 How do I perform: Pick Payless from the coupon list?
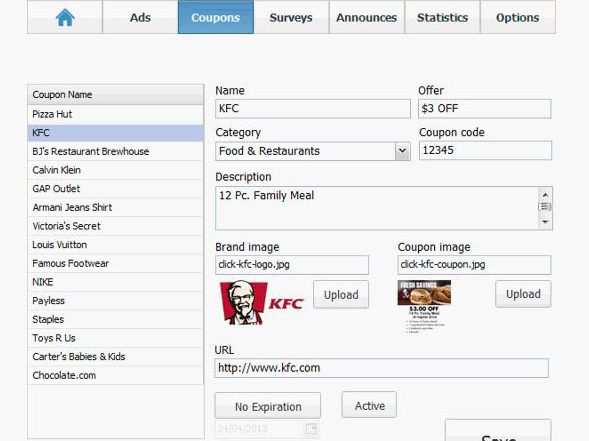point(115,301)
